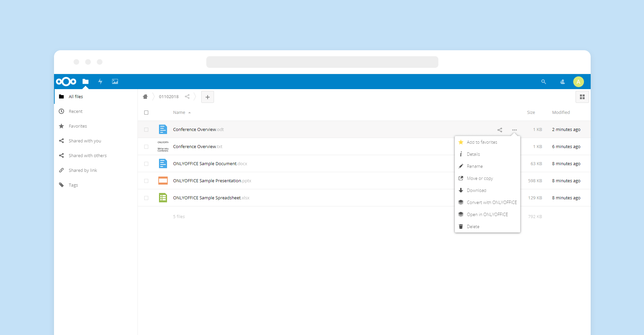This screenshot has width=644, height=335.
Task: Choose Convert with ONLYOFFICE
Action: click(491, 202)
